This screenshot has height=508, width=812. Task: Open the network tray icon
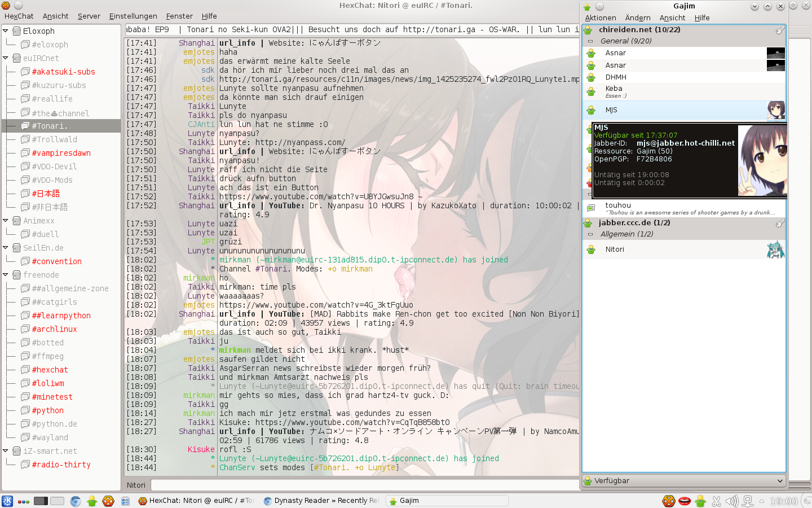(748, 501)
